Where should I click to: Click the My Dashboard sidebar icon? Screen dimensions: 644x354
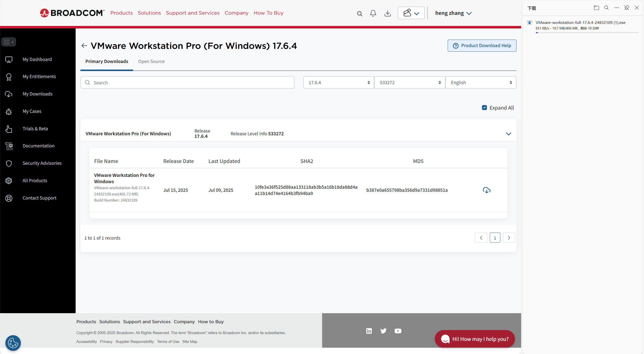(x=9, y=59)
